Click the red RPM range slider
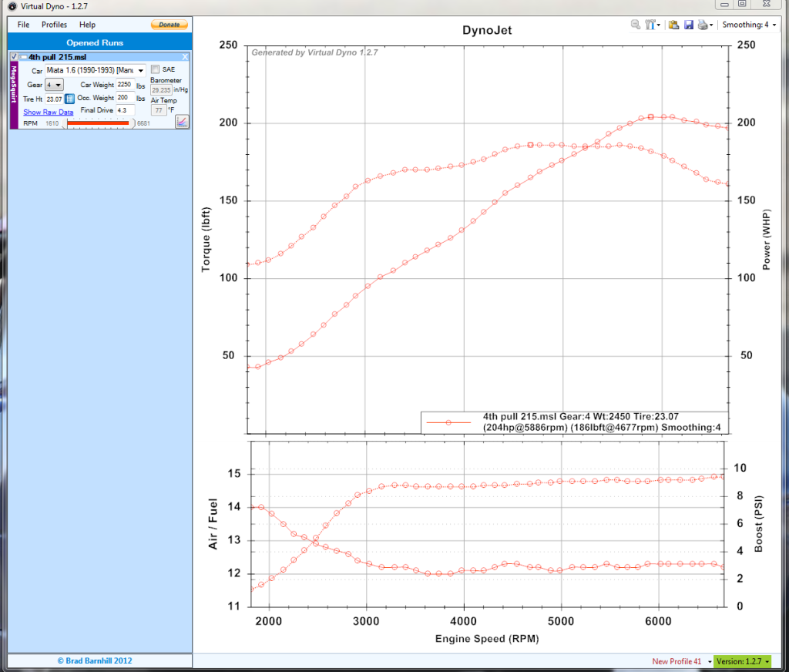 tap(98, 123)
